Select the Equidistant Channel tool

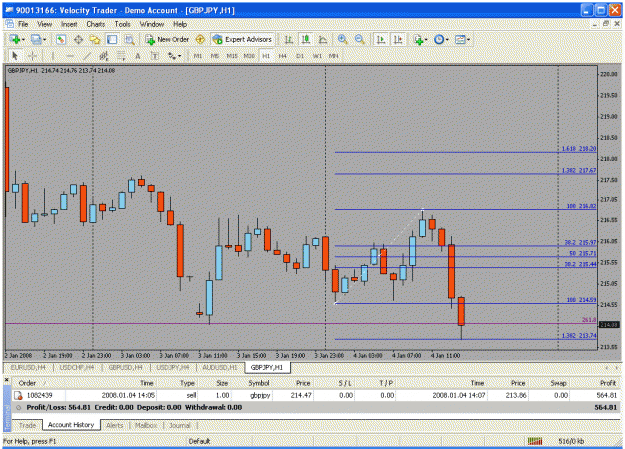pyautogui.click(x=104, y=56)
